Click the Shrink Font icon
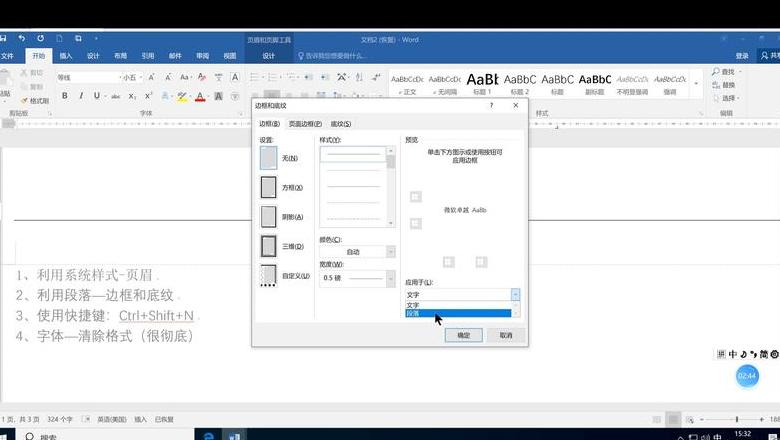Image resolution: width=780 pixels, height=440 pixels. pyautogui.click(x=168, y=77)
